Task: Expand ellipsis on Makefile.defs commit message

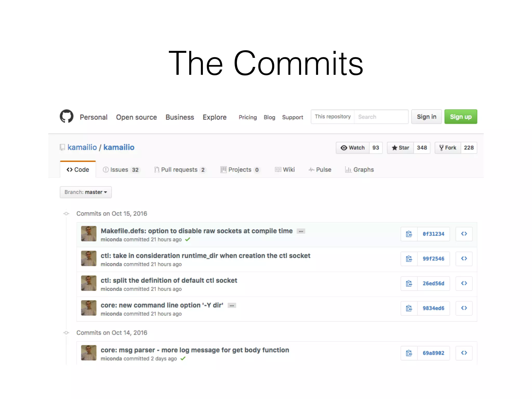Action: (301, 231)
